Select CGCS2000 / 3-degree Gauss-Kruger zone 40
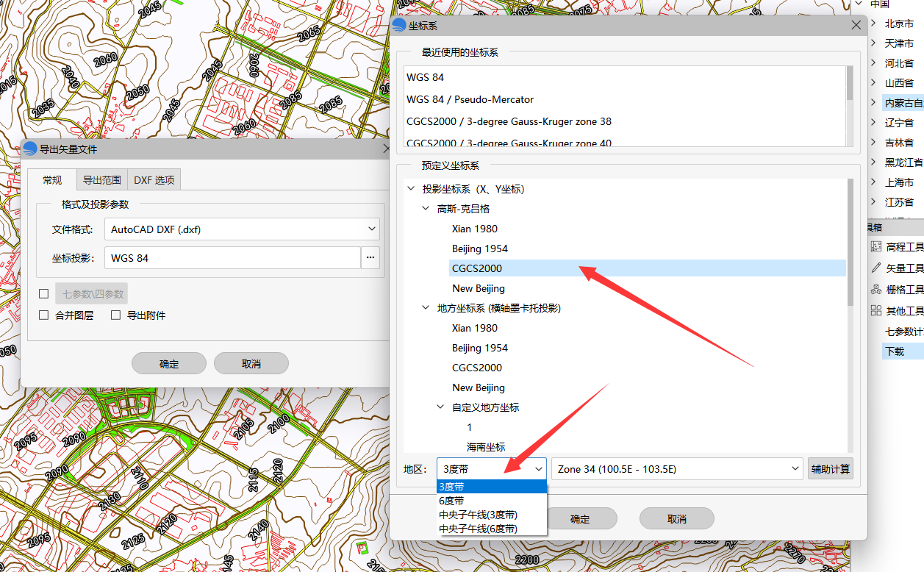 click(509, 143)
